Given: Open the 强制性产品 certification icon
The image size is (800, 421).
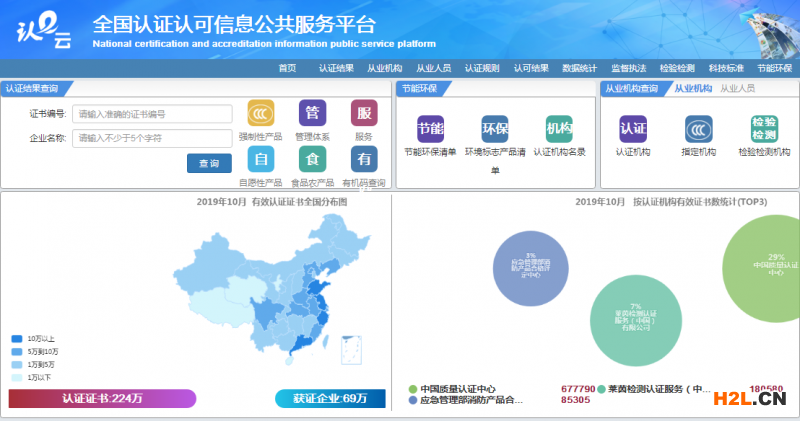Looking at the screenshot, I should tap(261, 113).
